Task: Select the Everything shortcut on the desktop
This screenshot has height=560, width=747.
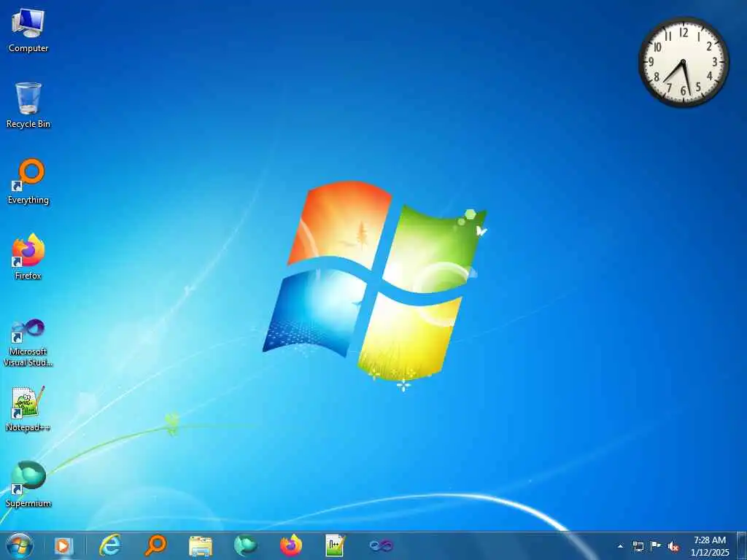Action: [28, 182]
